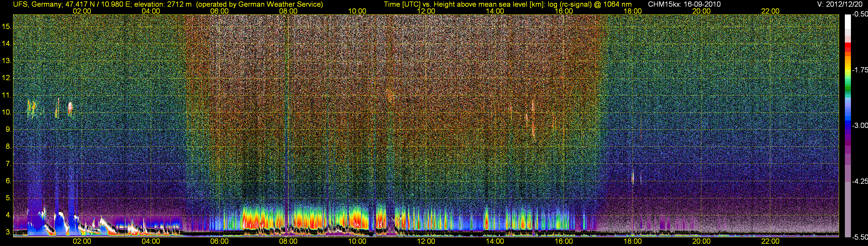This screenshot has height=246, width=868.
Task: Pick the height axis label '4.'
Action: point(8,215)
